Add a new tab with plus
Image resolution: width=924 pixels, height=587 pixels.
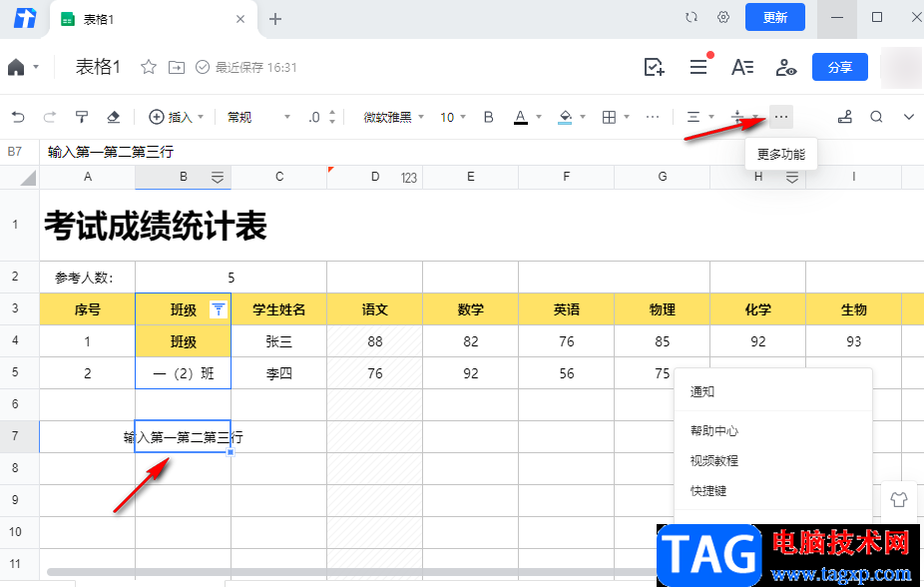coord(275,19)
